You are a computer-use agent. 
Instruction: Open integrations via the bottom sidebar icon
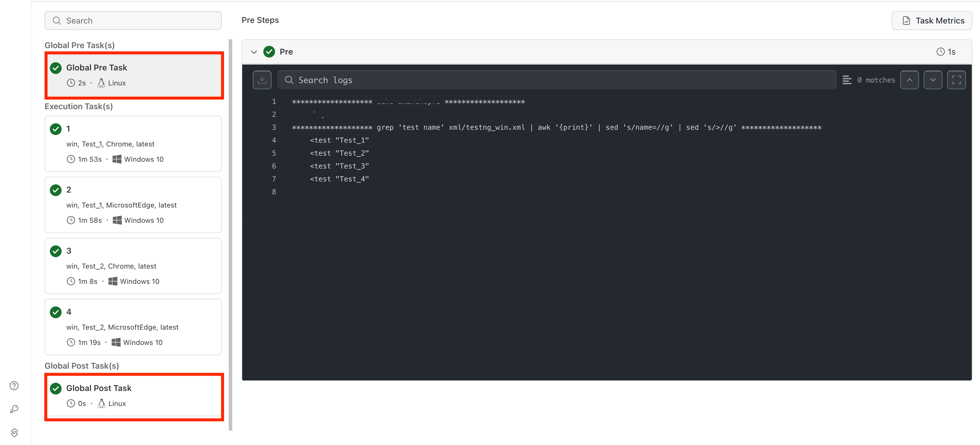coord(14,432)
